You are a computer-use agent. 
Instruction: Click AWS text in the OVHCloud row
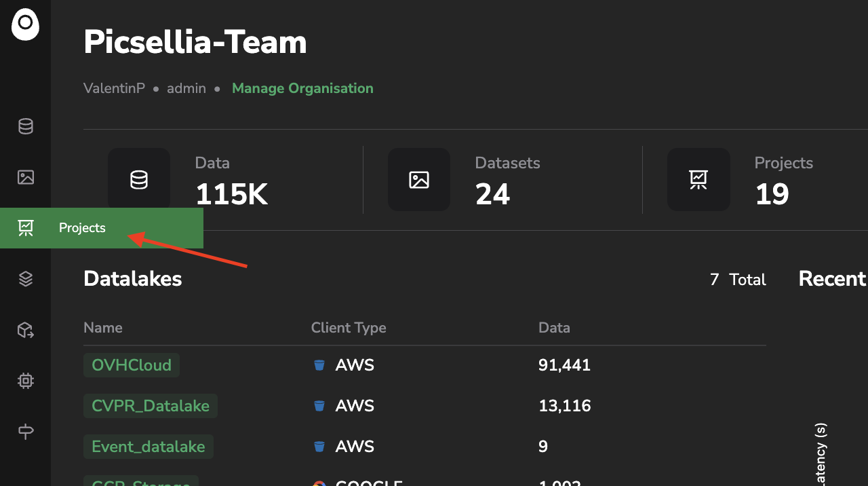tap(355, 365)
